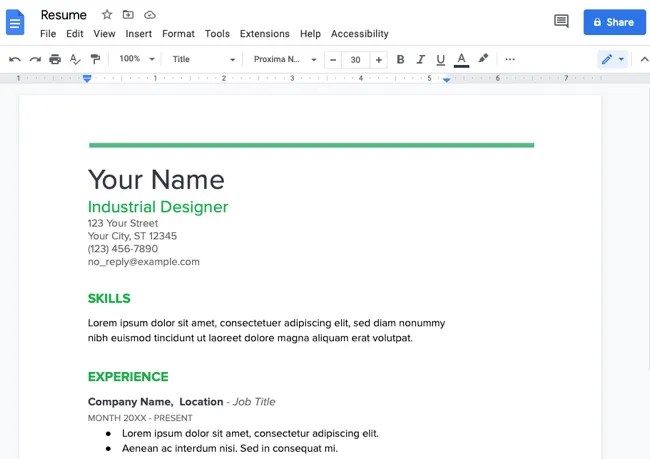Viewport: 650px width, 459px height.
Task: Redo the last action
Action: (35, 59)
